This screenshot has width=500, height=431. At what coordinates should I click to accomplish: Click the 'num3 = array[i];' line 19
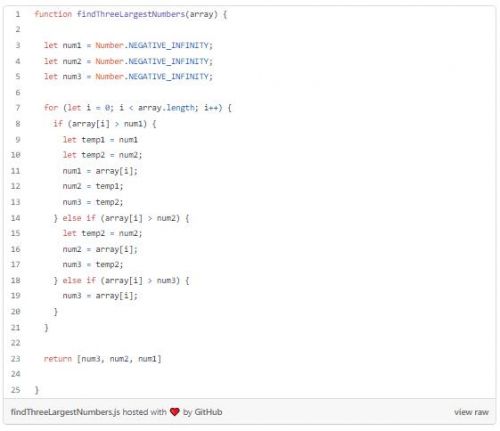[x=100, y=296]
